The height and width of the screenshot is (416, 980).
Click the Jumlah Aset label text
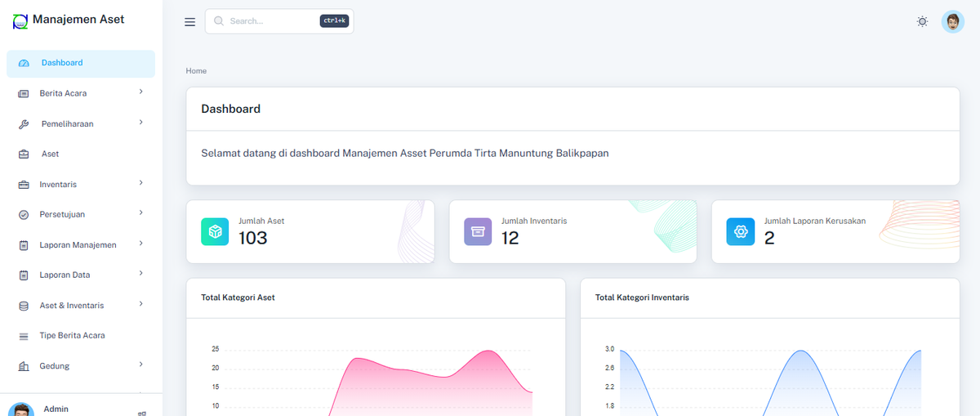pyautogui.click(x=261, y=221)
